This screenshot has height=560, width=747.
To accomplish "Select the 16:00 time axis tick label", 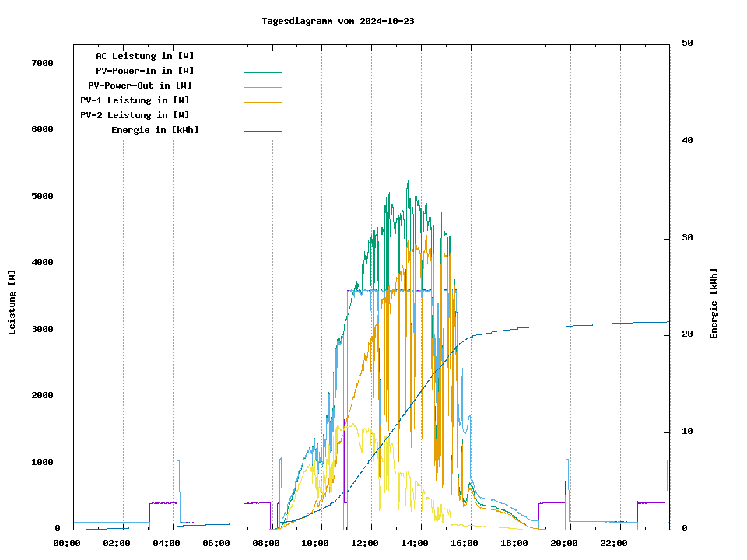I will click(x=465, y=543).
